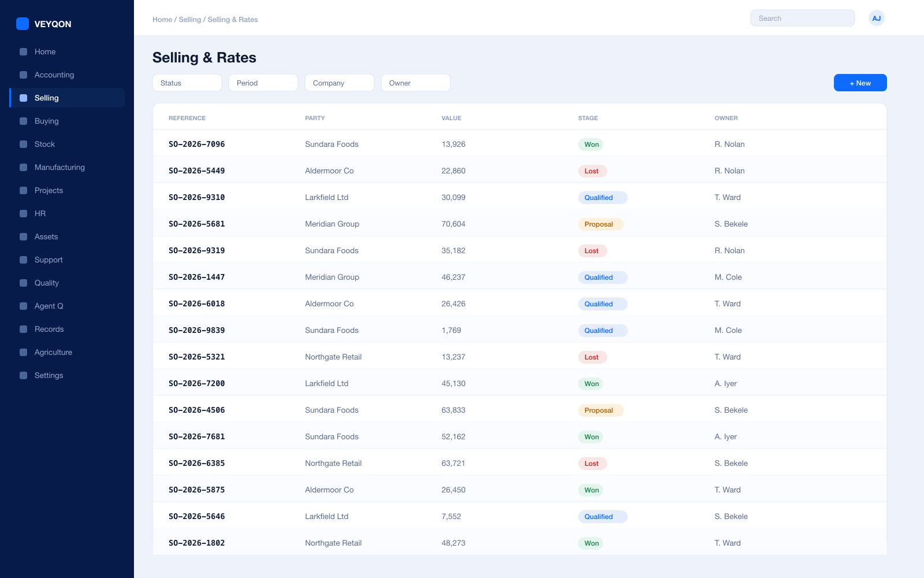
Task: Click the Support sidebar icon
Action: click(x=23, y=260)
